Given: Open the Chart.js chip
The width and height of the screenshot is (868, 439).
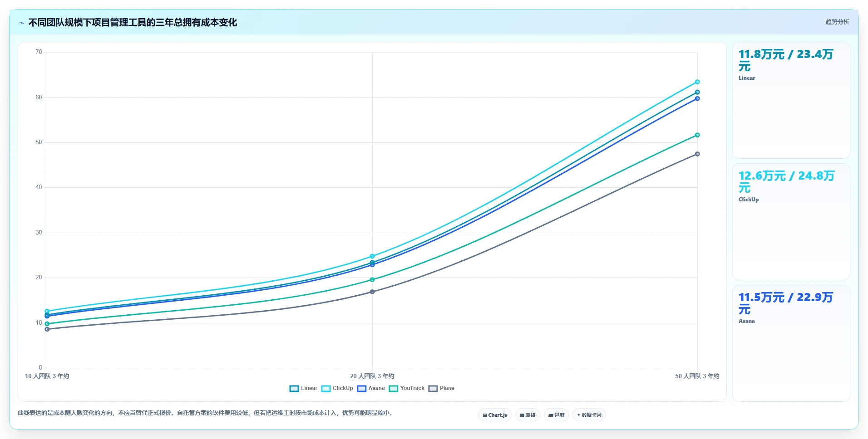Looking at the screenshot, I should click(x=495, y=415).
